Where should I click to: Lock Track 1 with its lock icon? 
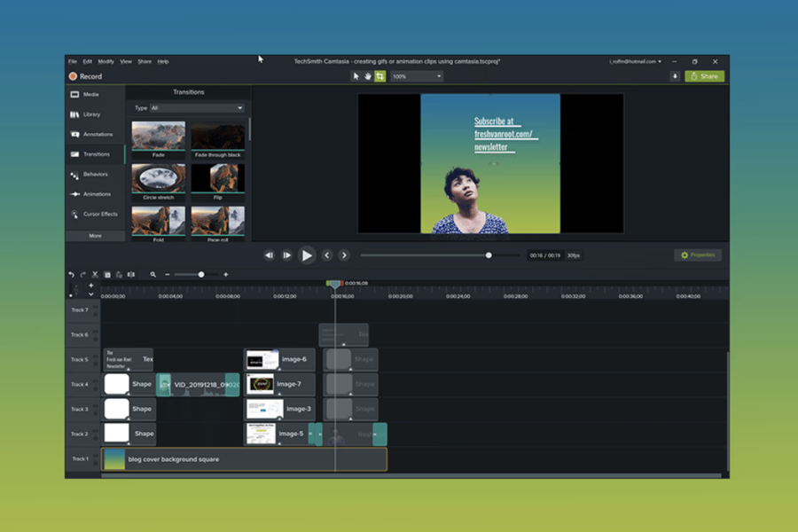click(95, 463)
